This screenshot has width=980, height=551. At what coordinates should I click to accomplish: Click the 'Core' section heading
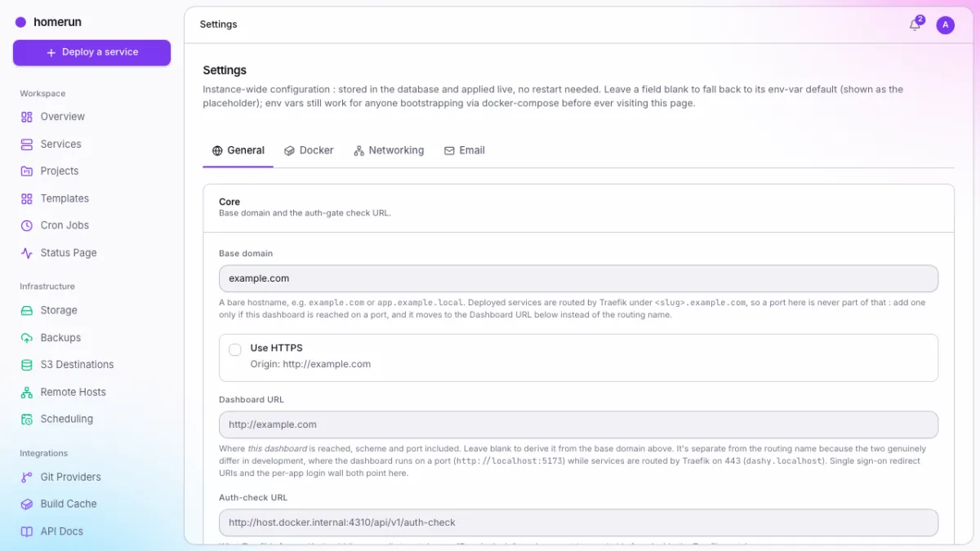click(229, 202)
